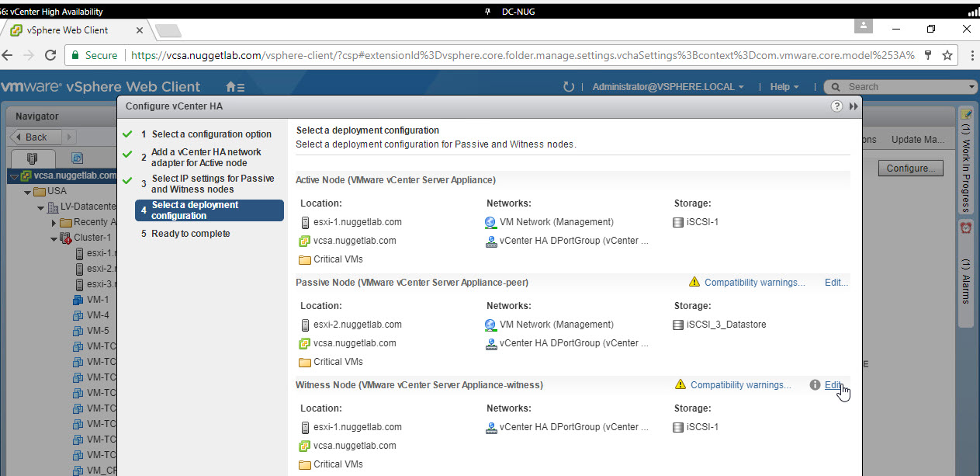Select the Hosts and Clusters navigator icon
Image resolution: width=980 pixels, height=476 pixels.
pyautogui.click(x=32, y=158)
